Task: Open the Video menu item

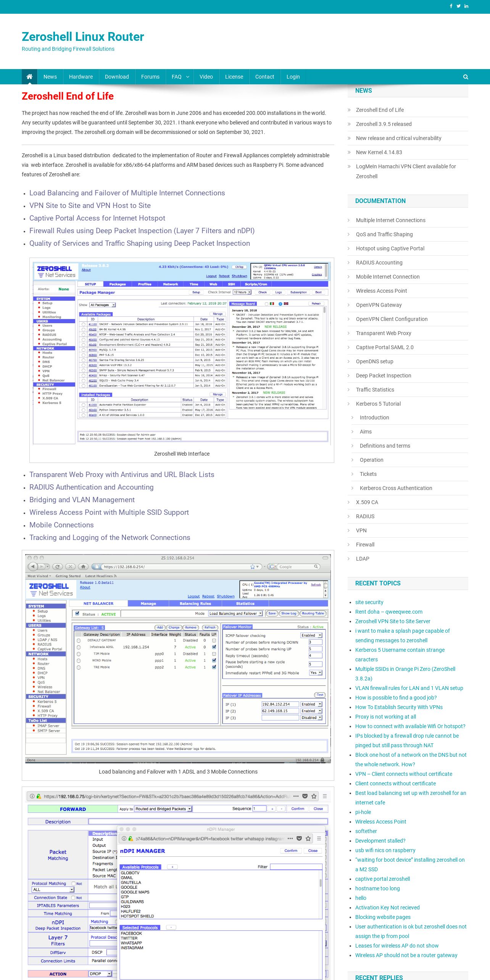Action: tap(206, 77)
